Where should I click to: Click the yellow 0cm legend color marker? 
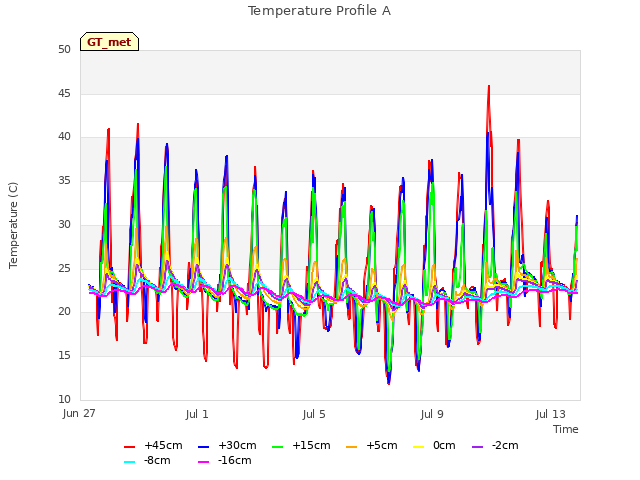(x=418, y=447)
